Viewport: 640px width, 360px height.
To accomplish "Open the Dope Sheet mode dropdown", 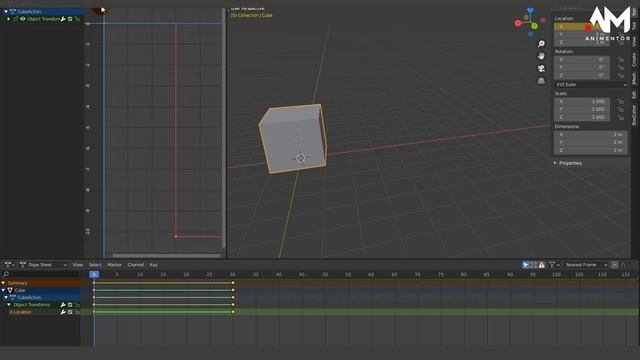I will (43, 265).
